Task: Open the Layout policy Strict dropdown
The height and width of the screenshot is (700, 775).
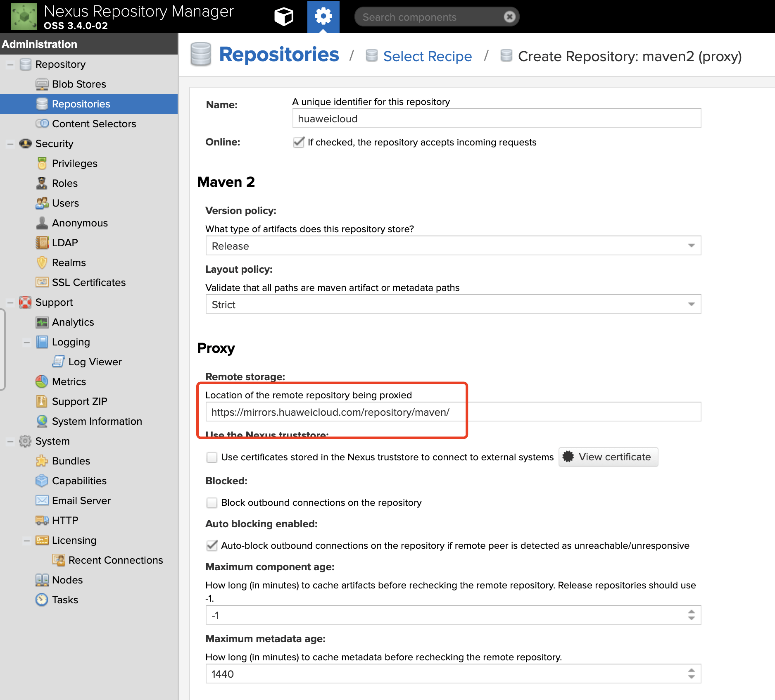Action: tap(453, 305)
